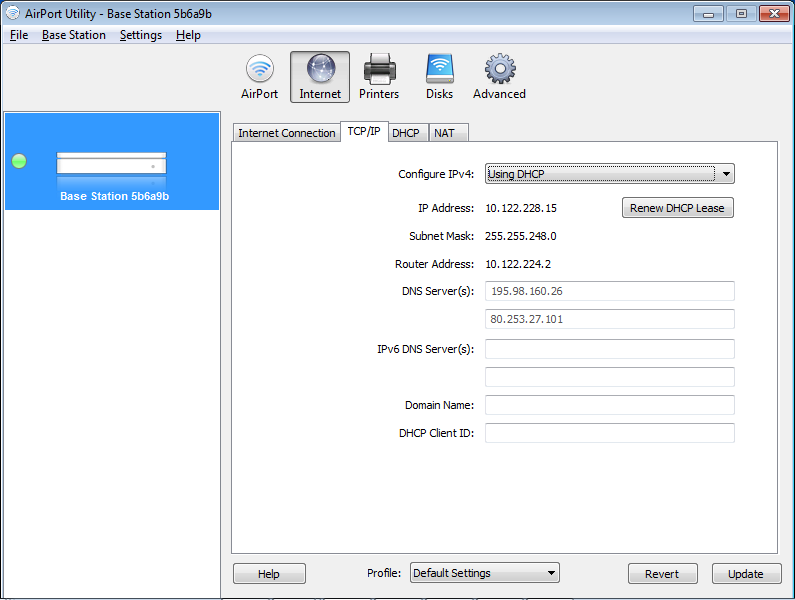The height and width of the screenshot is (600, 795).
Task: Open the AirPort settings pane icon
Action: coord(260,77)
